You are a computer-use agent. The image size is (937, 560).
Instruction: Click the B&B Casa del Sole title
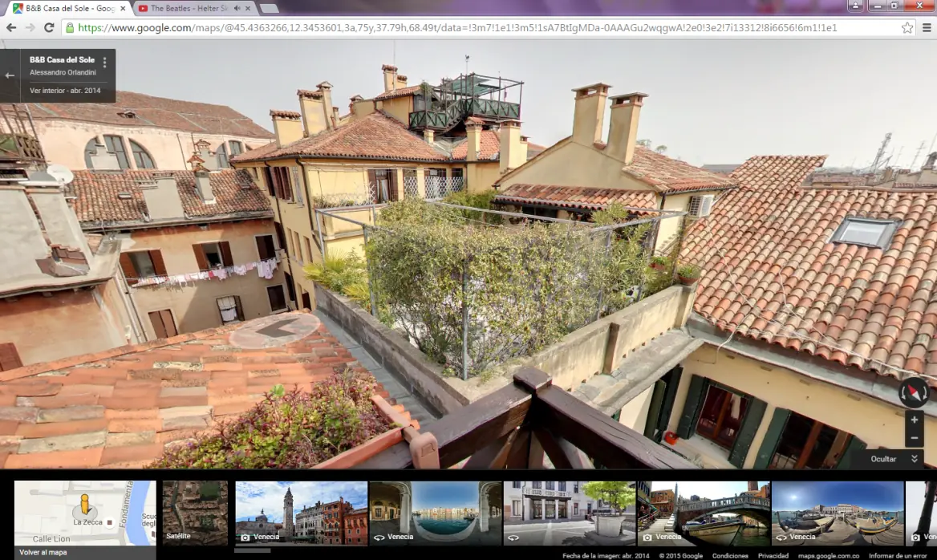62,59
